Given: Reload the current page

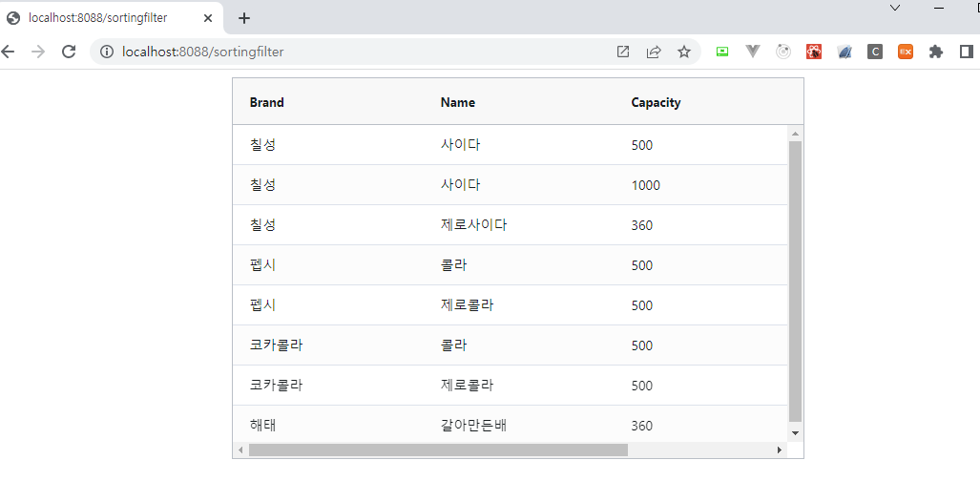Looking at the screenshot, I should click(x=69, y=52).
